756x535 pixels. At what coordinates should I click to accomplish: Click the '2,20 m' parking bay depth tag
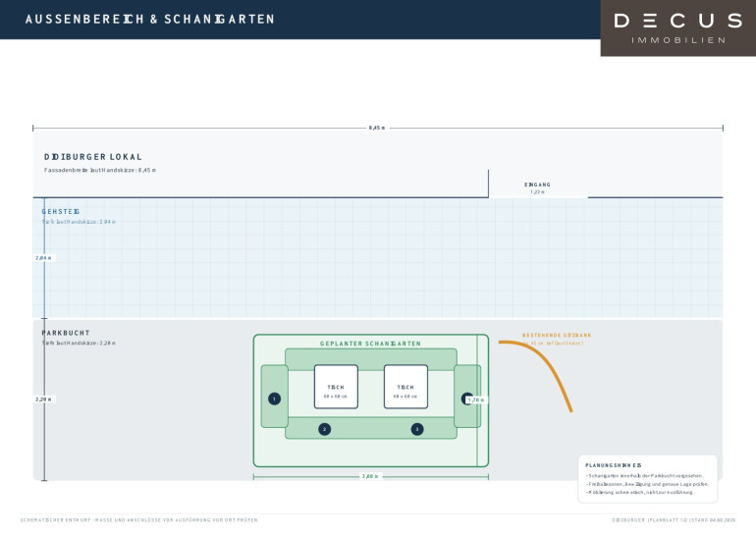click(44, 400)
